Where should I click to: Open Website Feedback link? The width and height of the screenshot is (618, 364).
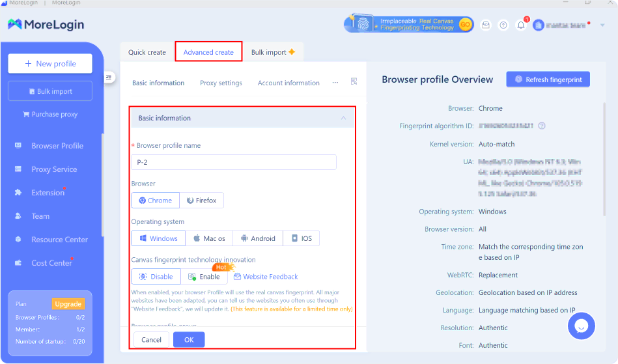266,277
